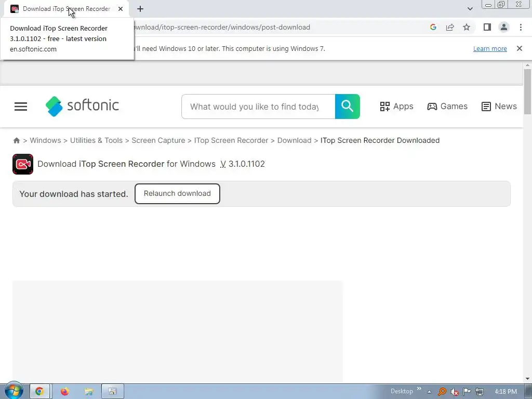Image resolution: width=532 pixels, height=399 pixels.
Task: Open the Chrome profile avatar
Action: pyautogui.click(x=504, y=27)
